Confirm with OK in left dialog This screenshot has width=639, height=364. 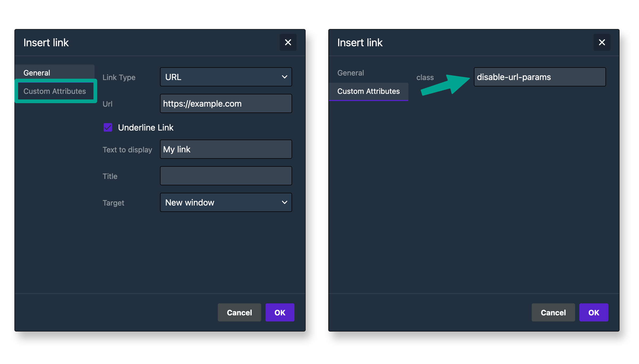280,312
